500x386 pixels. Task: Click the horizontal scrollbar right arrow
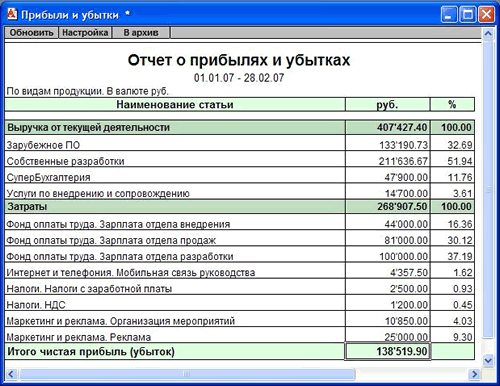(x=474, y=374)
